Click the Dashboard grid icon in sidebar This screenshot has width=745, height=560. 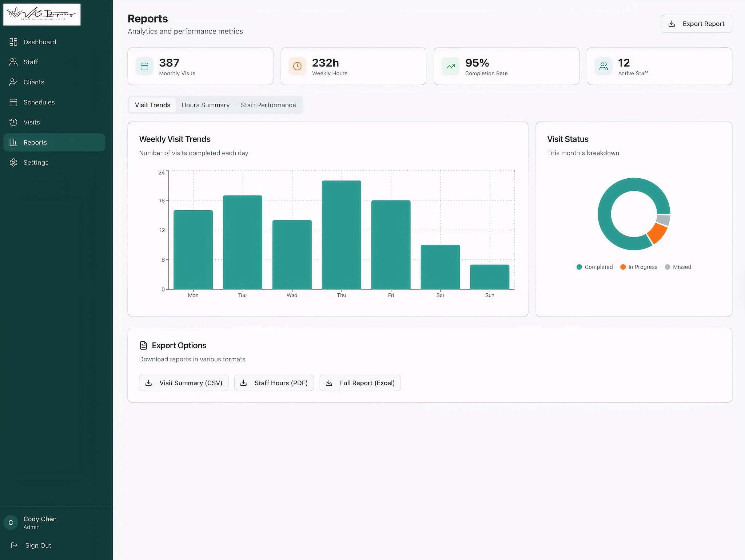pyautogui.click(x=13, y=42)
